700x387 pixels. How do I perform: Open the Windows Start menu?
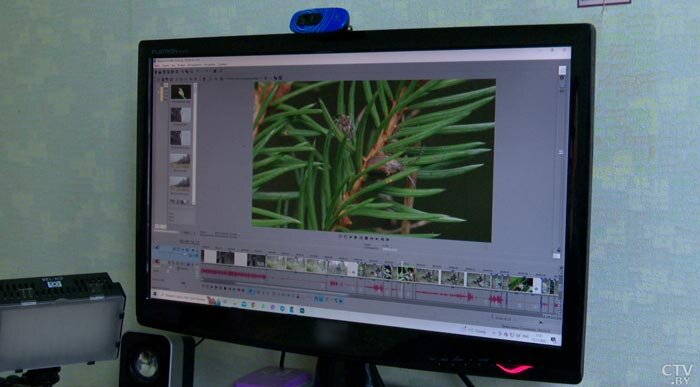point(155,294)
